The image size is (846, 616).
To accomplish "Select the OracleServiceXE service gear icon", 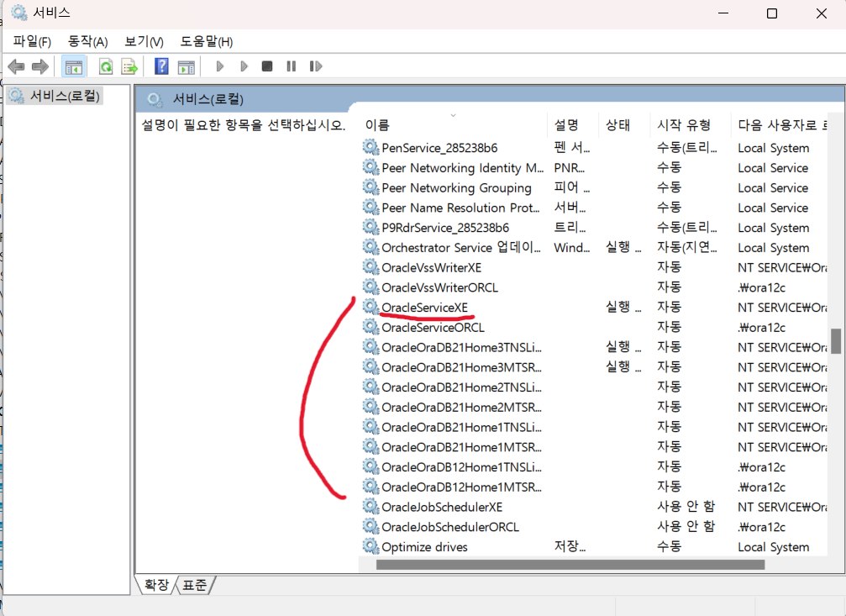I will [370, 307].
